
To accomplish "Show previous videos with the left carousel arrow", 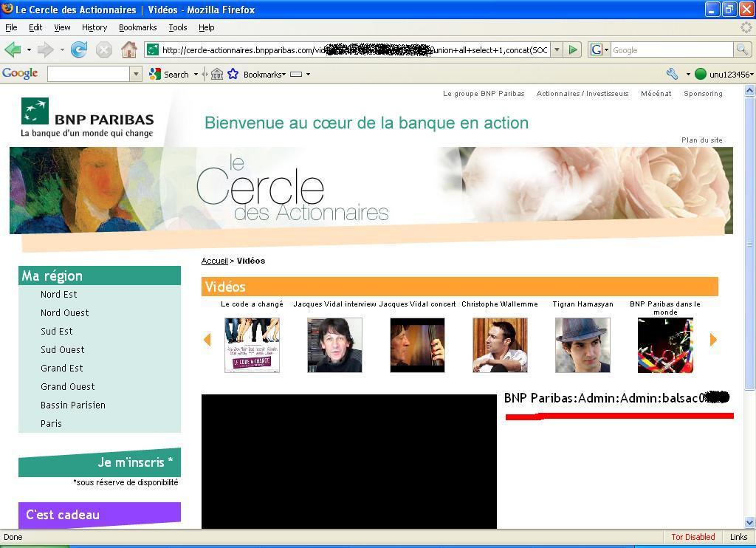I will [x=207, y=340].
